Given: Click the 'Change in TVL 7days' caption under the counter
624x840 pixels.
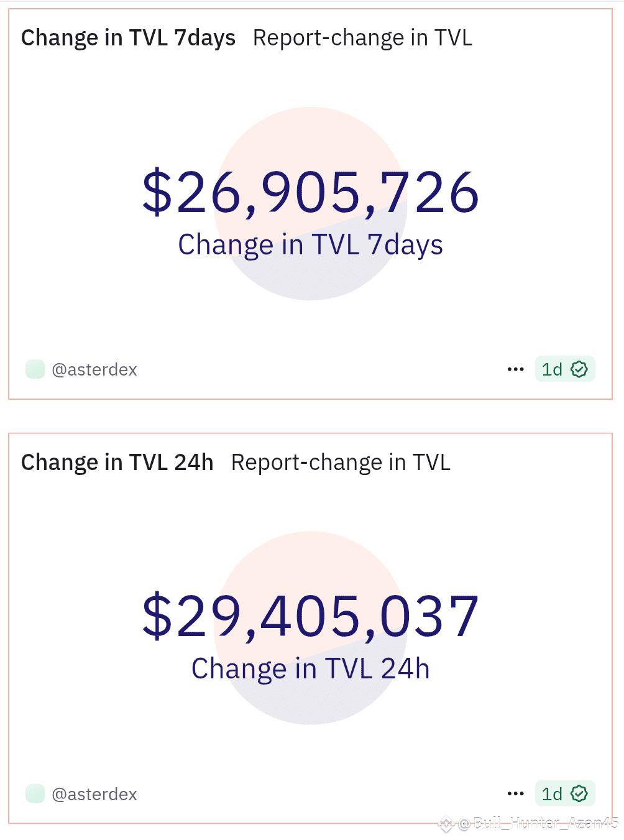Looking at the screenshot, I should (310, 245).
